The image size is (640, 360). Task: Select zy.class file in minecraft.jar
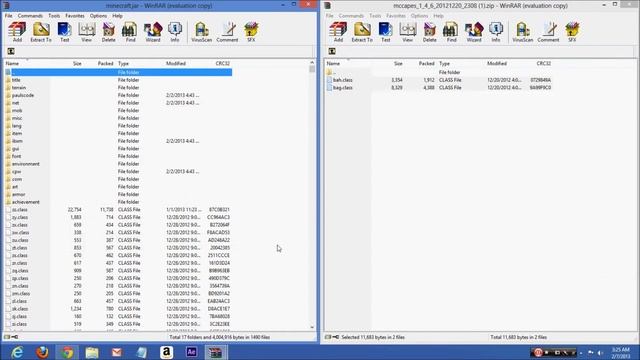[x=20, y=218]
